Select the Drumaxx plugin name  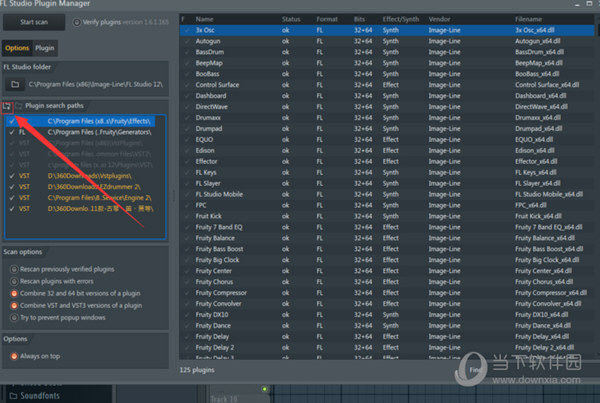[x=208, y=118]
